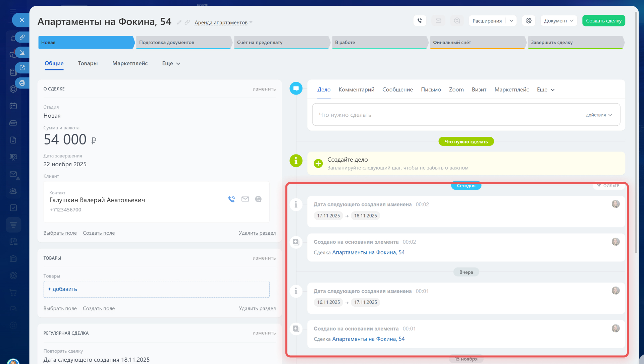Click the phone call icon in header
644x364 pixels.
pyautogui.click(x=420, y=21)
